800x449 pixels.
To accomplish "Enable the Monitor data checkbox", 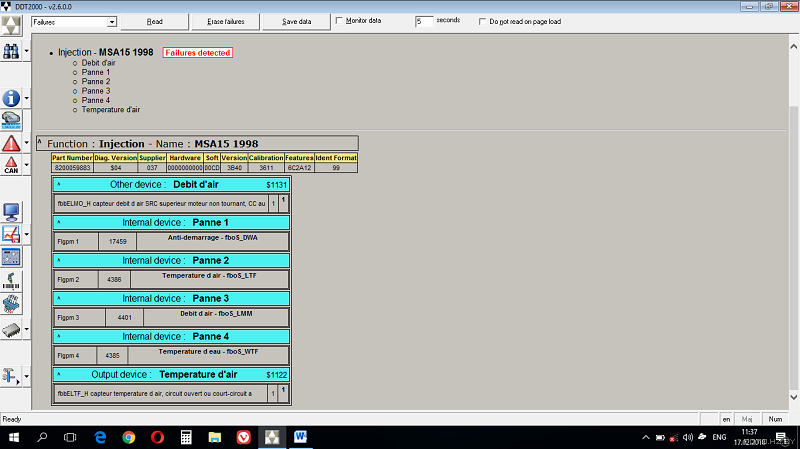I will [339, 20].
